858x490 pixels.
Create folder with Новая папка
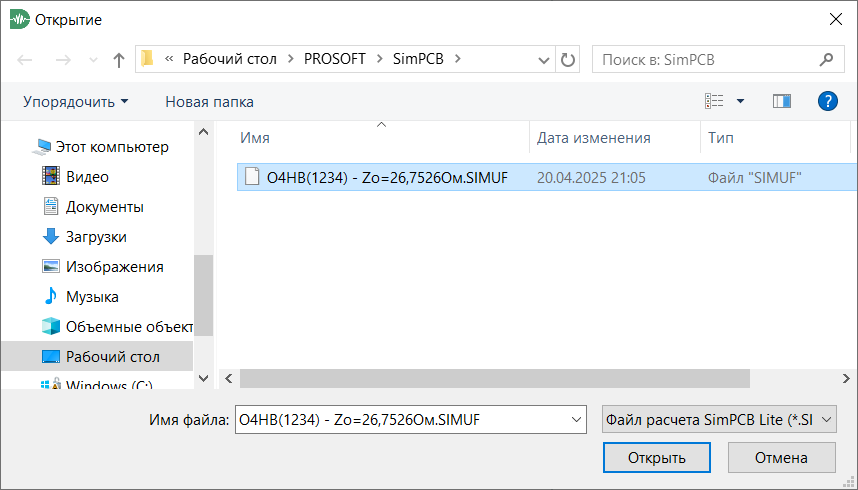coord(210,102)
